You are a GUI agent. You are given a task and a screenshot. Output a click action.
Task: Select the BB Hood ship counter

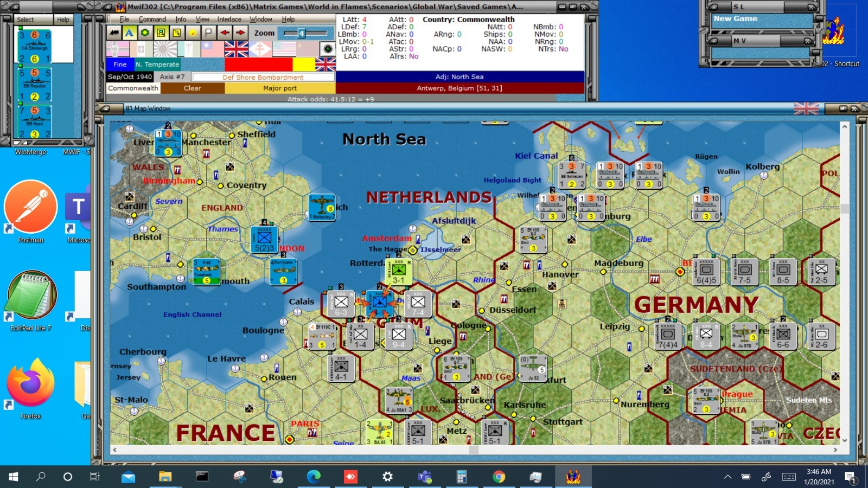click(x=35, y=121)
